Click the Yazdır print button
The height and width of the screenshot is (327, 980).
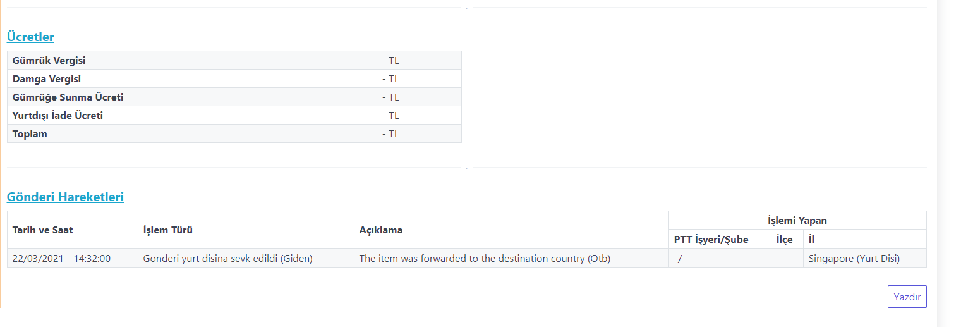point(907,297)
